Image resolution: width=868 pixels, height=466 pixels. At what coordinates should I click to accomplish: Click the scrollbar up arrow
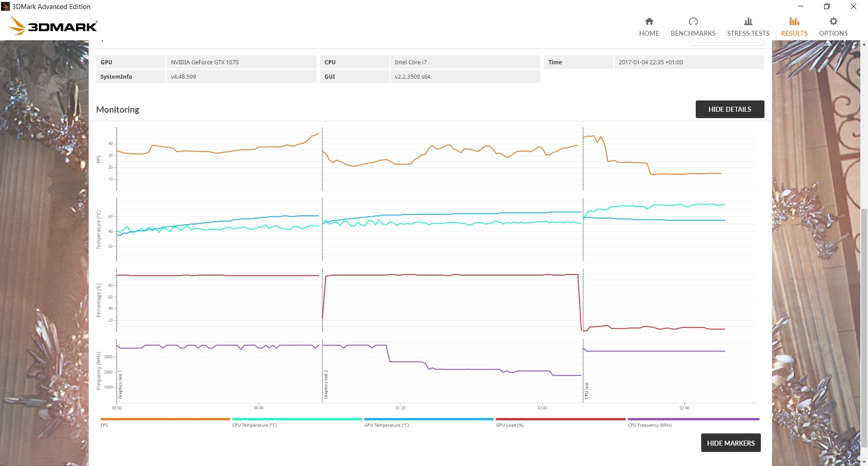point(864,44)
